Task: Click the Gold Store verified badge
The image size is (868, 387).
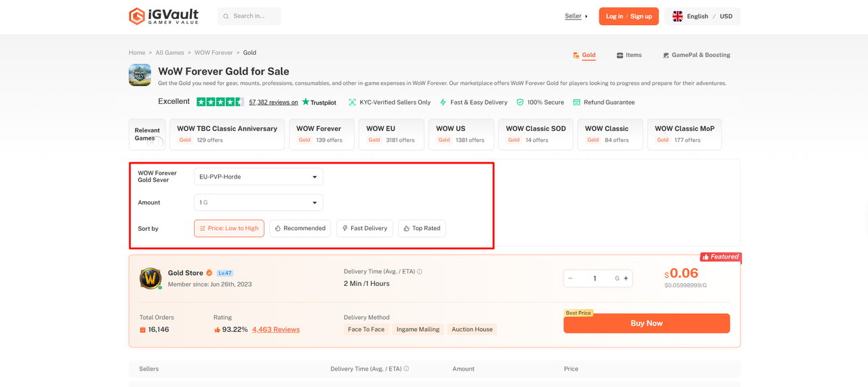Action: click(210, 273)
